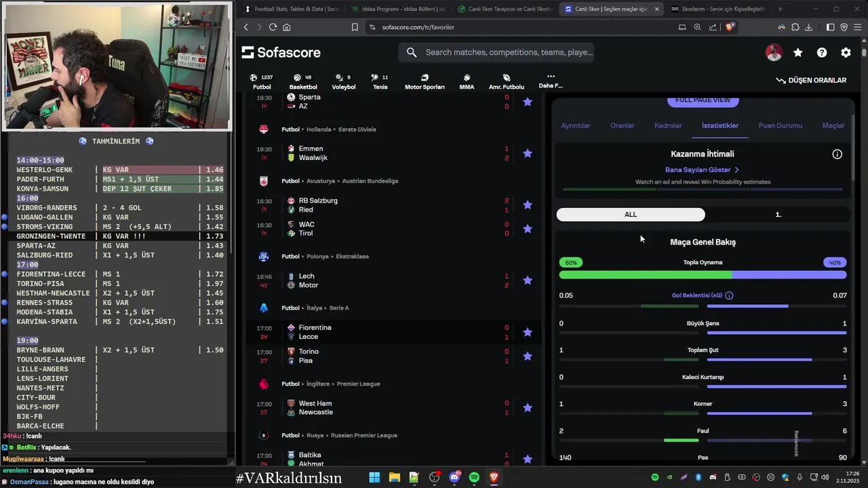Open Discord from the taskbar
Screen dimensions: 868x488
(x=454, y=477)
